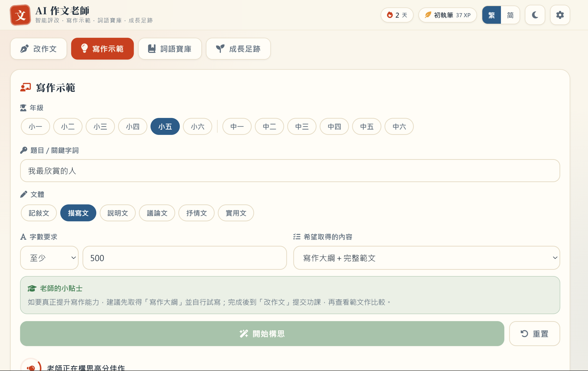Switch to Simplified Chinese 简
Image resolution: width=588 pixels, height=371 pixels.
tap(510, 15)
